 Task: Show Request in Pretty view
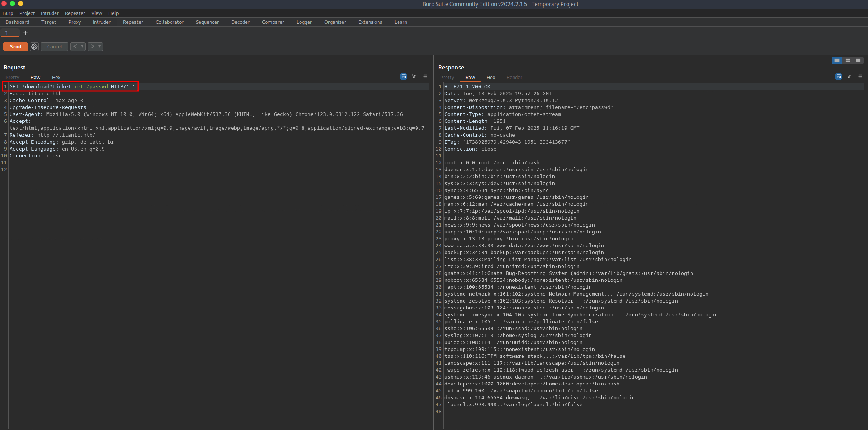(12, 77)
